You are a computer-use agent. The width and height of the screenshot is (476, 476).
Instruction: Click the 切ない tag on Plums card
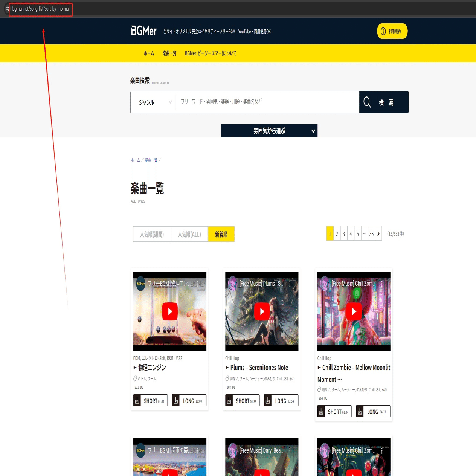(234, 379)
